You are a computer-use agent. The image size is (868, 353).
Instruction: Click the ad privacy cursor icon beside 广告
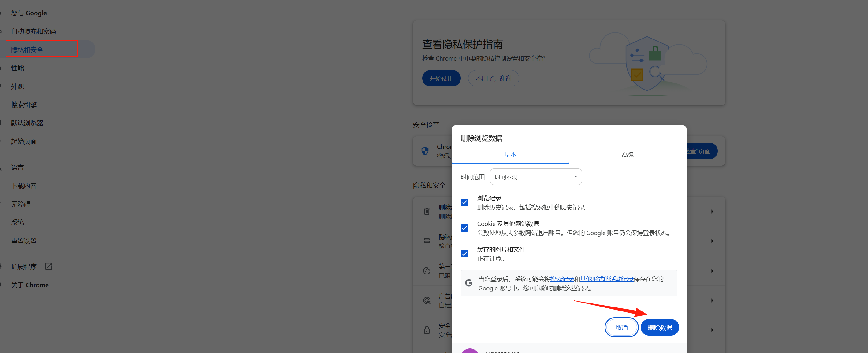(427, 300)
